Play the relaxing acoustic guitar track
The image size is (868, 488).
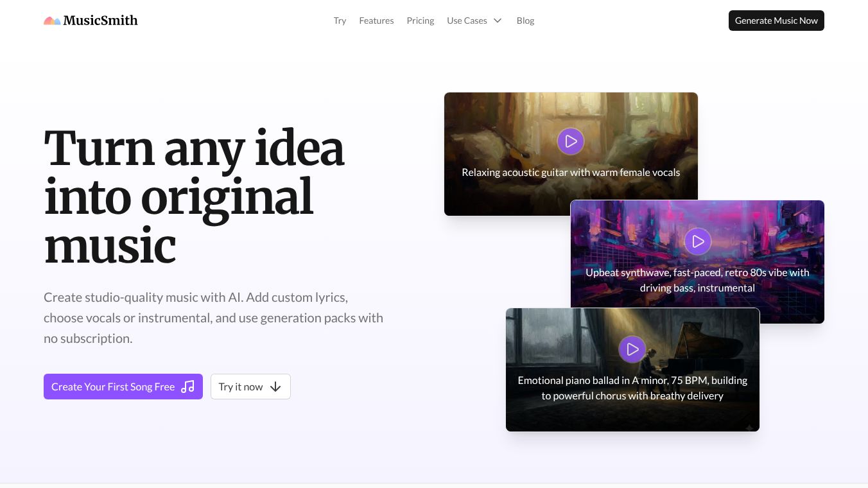tap(571, 141)
